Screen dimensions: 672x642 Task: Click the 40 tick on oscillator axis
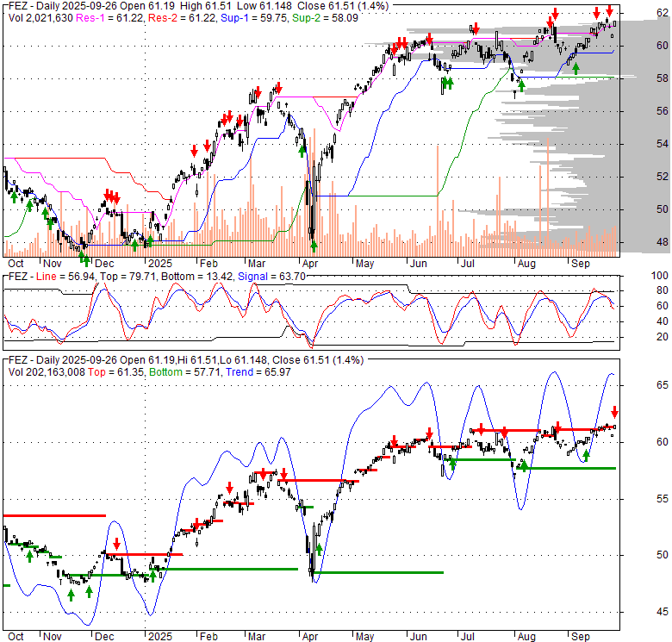pyautogui.click(x=663, y=321)
